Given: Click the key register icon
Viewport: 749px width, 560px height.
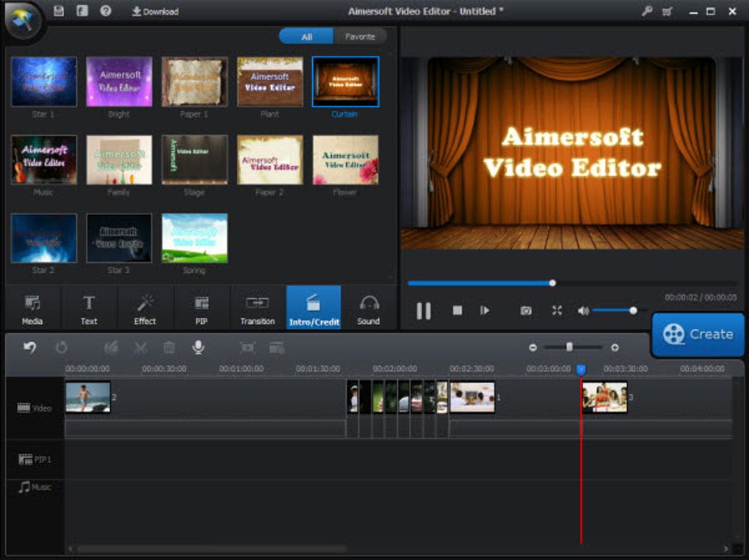Looking at the screenshot, I should tap(645, 12).
